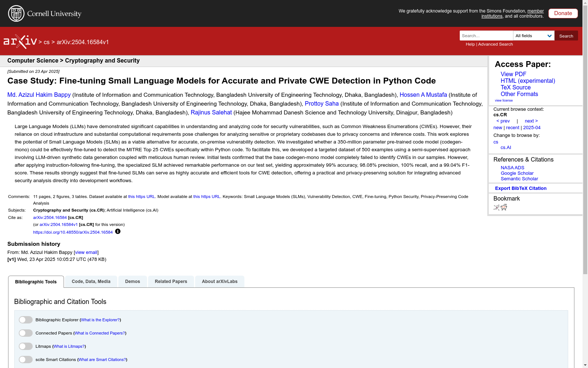The height and width of the screenshot is (368, 588).
Task: Click the view license link
Action: [503, 100]
